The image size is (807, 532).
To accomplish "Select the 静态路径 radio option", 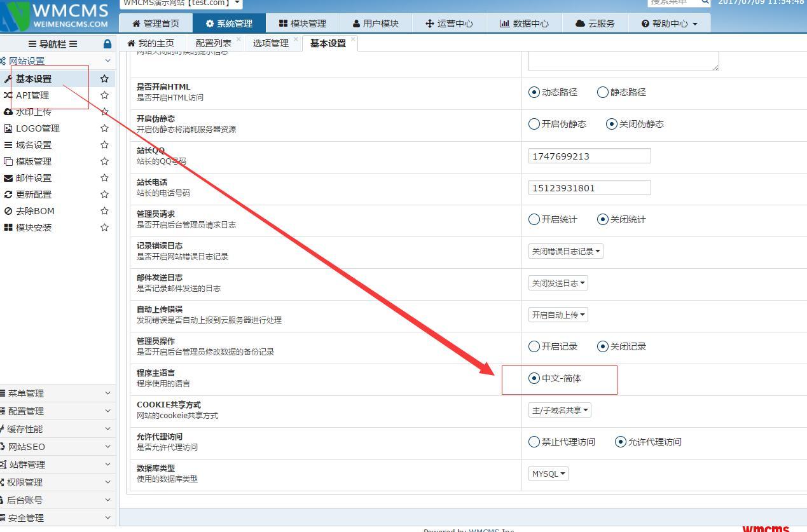I will pos(603,92).
